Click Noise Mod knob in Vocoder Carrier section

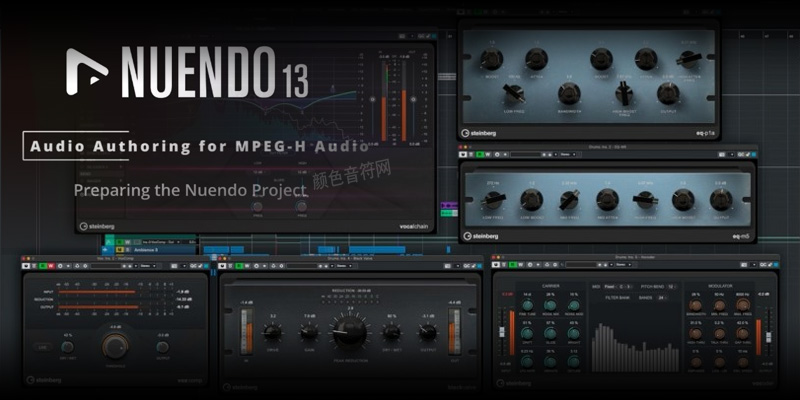(x=574, y=306)
